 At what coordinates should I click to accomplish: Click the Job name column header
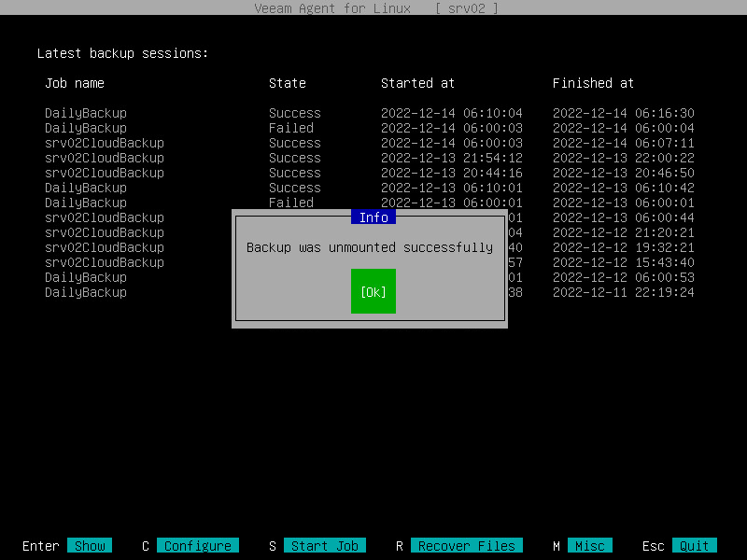tap(75, 83)
